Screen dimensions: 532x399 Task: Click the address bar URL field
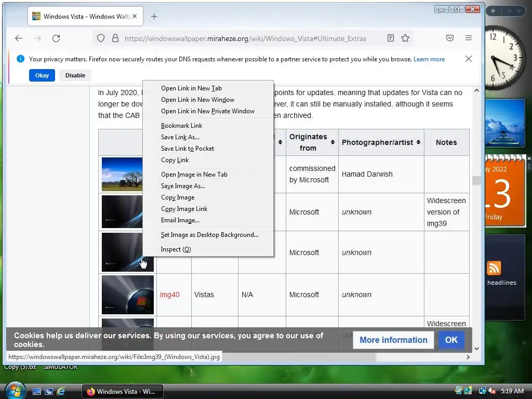pyautogui.click(x=245, y=38)
